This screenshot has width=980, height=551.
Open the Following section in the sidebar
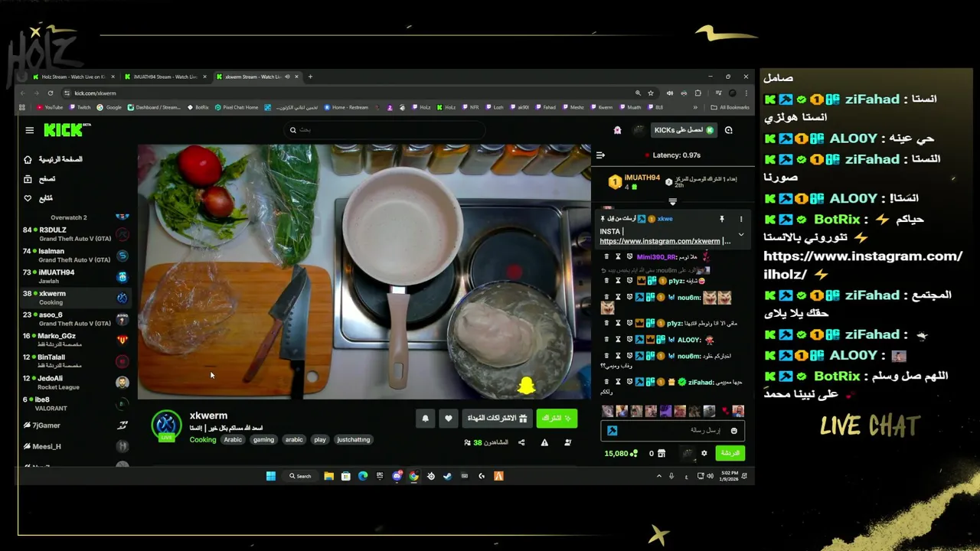38,198
